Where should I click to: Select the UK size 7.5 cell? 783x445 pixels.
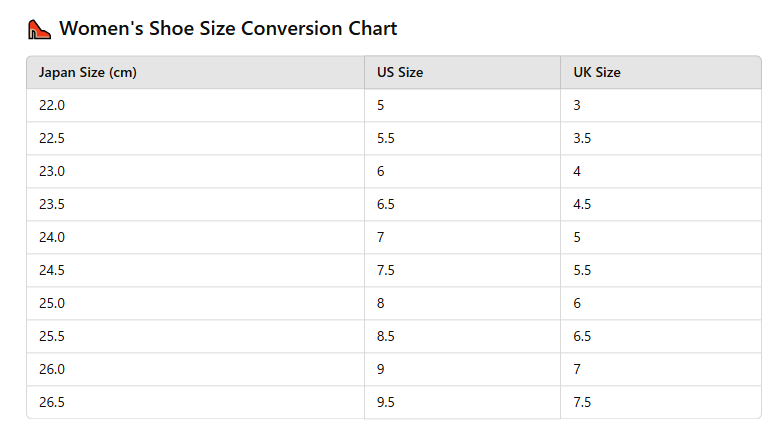582,402
